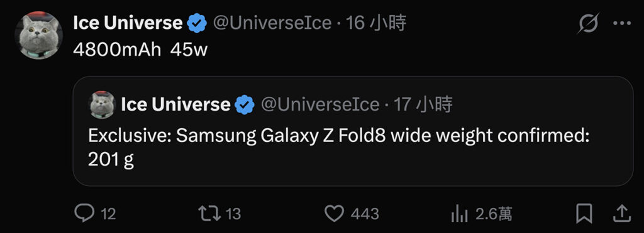644x233 pixels.
Task: Open the 17 小時 timestamp in quoted tweet
Action: (423, 105)
